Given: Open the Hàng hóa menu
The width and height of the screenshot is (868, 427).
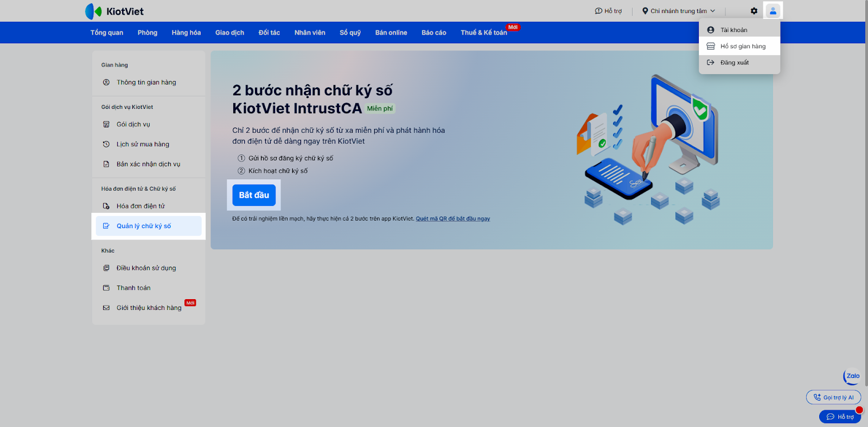Looking at the screenshot, I should pos(186,33).
